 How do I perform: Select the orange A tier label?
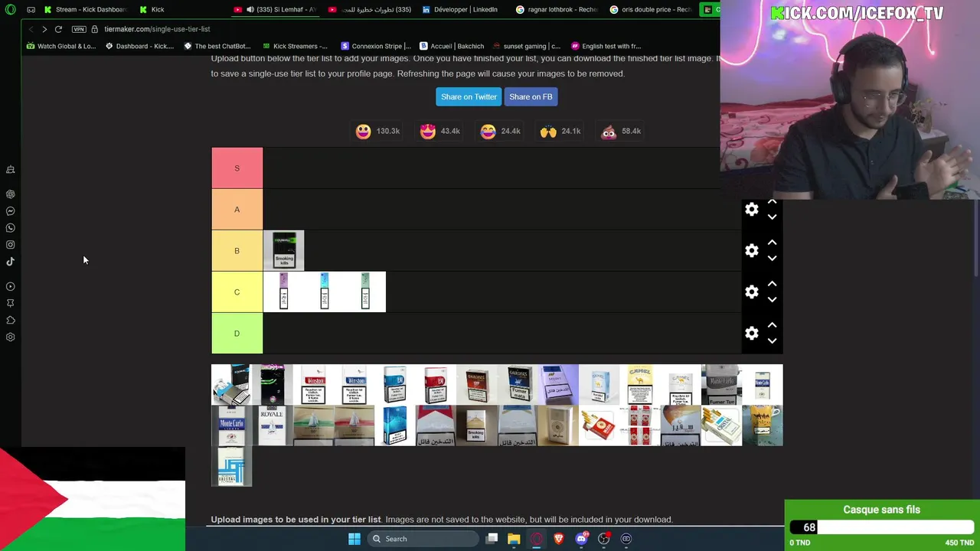pos(237,210)
